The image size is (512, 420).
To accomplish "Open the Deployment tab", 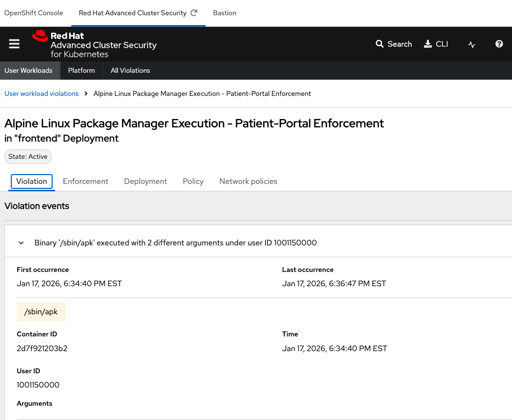I will tap(146, 181).
